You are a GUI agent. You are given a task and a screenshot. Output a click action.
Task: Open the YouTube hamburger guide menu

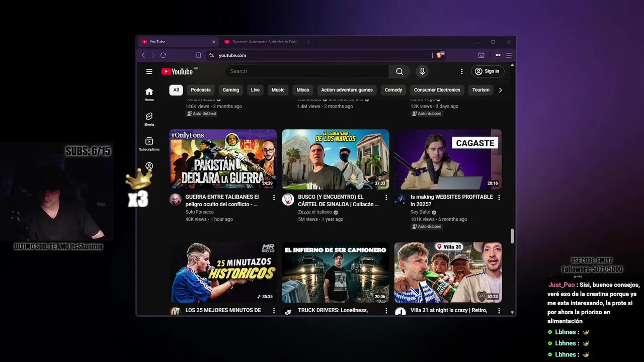tap(149, 71)
